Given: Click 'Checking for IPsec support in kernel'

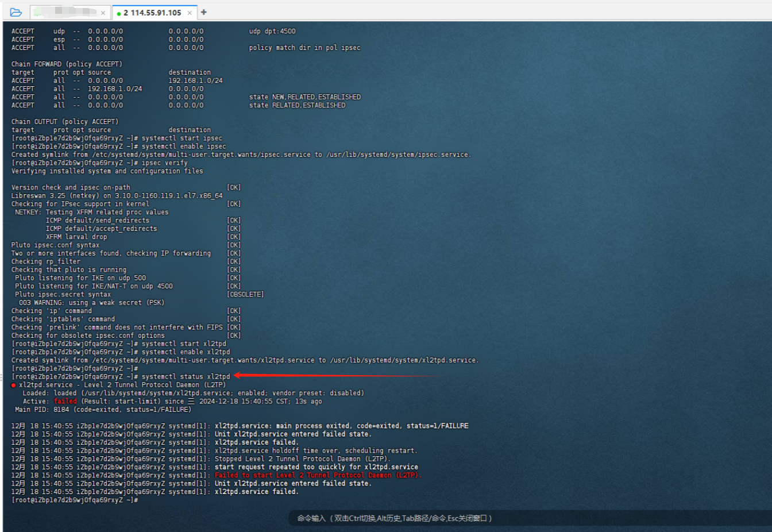Looking at the screenshot, I should [x=80, y=204].
